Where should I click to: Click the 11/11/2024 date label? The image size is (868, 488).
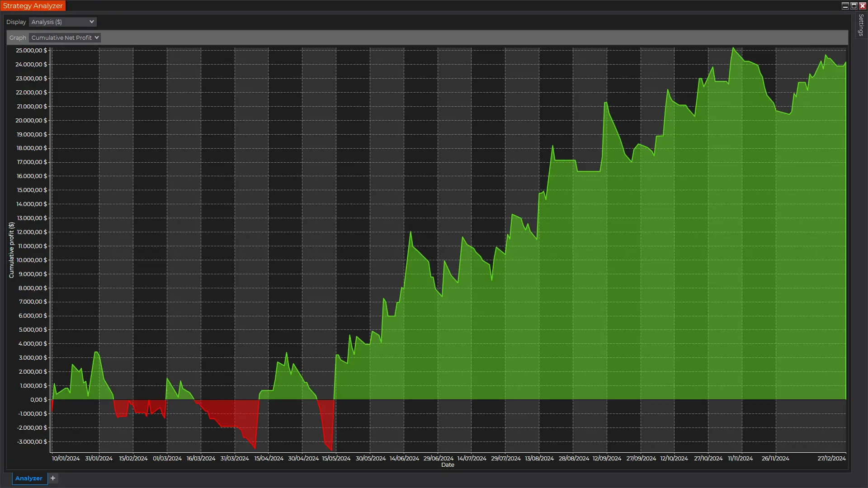740,458
